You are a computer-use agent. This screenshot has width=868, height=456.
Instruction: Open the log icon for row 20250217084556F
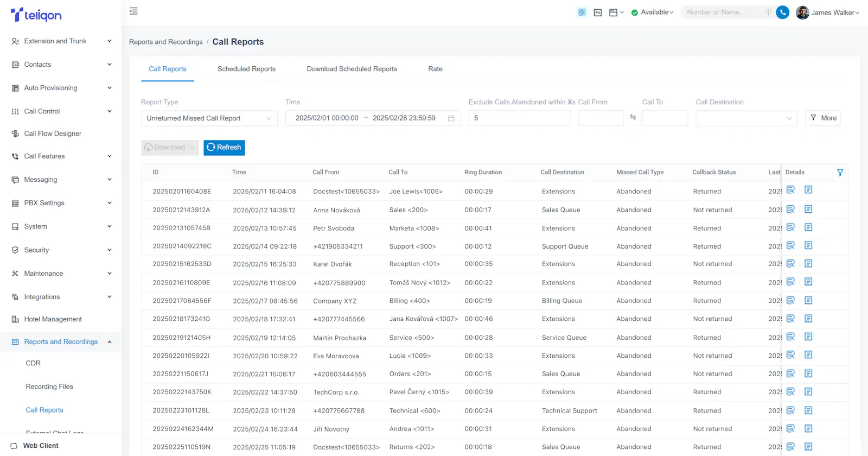(x=808, y=301)
